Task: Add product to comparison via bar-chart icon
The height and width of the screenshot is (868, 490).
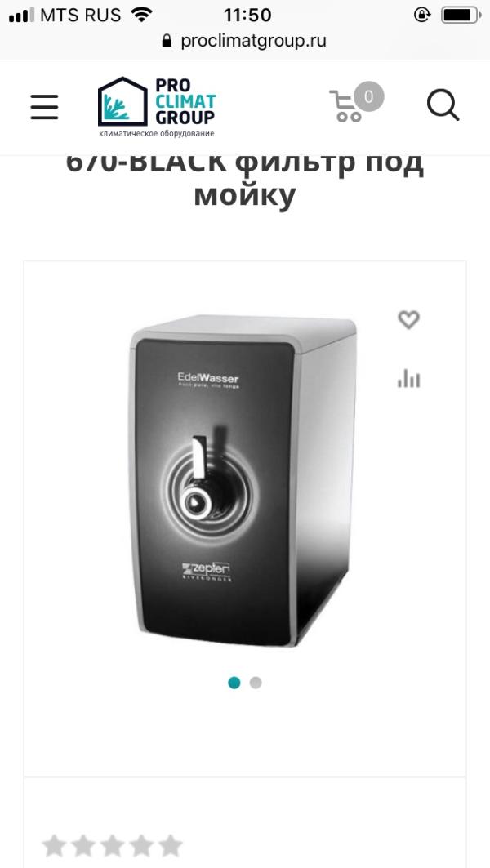Action: click(x=408, y=379)
